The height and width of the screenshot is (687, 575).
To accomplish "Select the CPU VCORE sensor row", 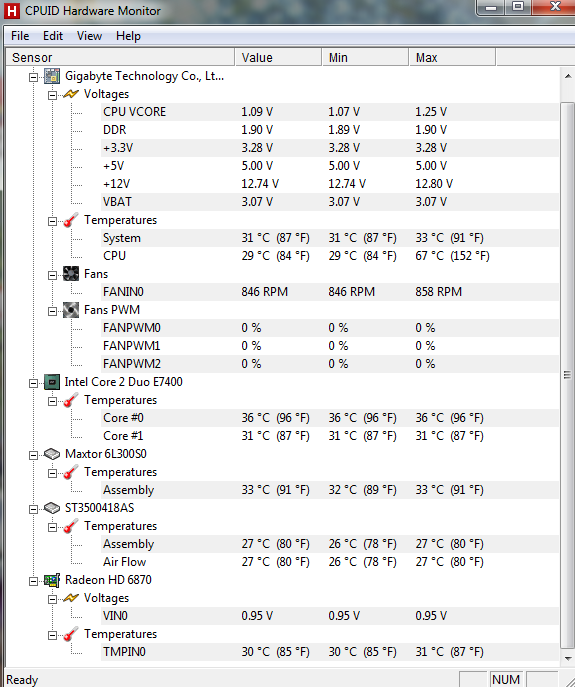I will (x=330, y=112).
